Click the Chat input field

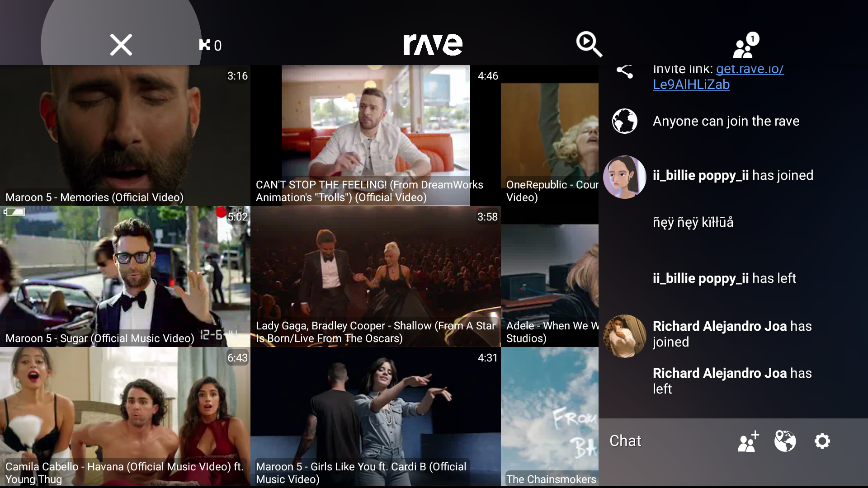coord(665,441)
